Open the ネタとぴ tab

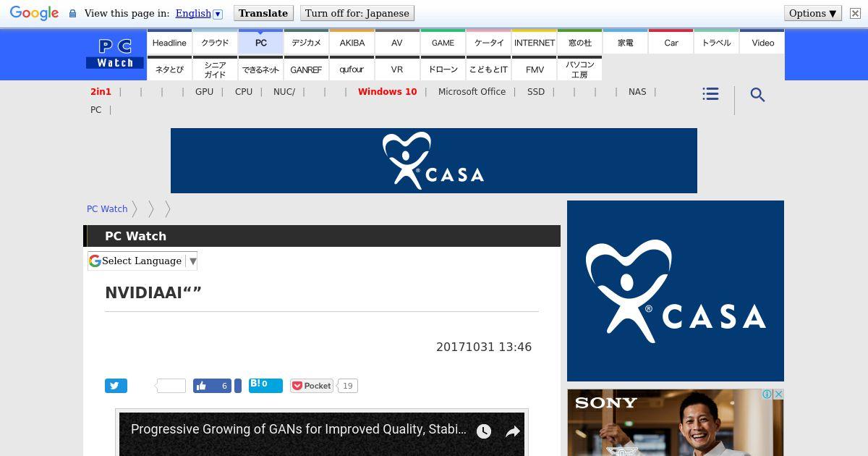[x=169, y=69]
